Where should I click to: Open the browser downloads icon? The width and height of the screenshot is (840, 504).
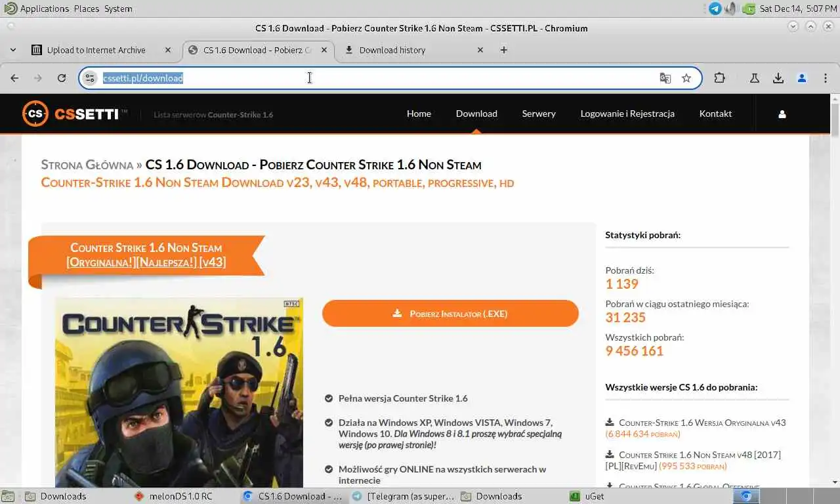[778, 78]
